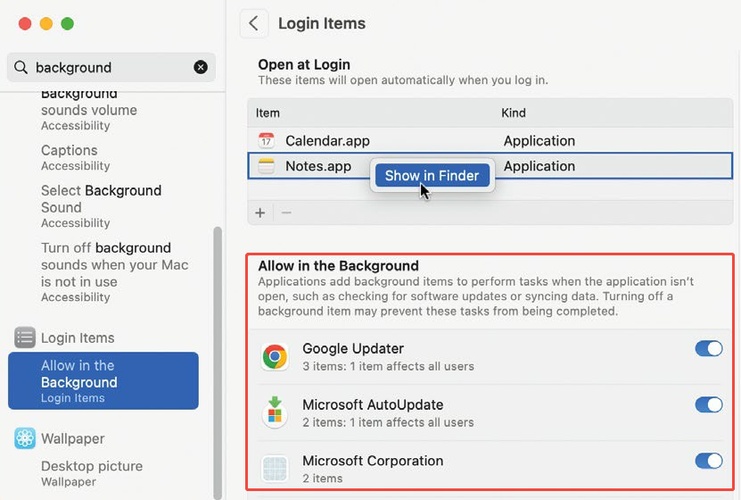The image size is (741, 500).
Task: Clear the search field text
Action: (x=201, y=67)
